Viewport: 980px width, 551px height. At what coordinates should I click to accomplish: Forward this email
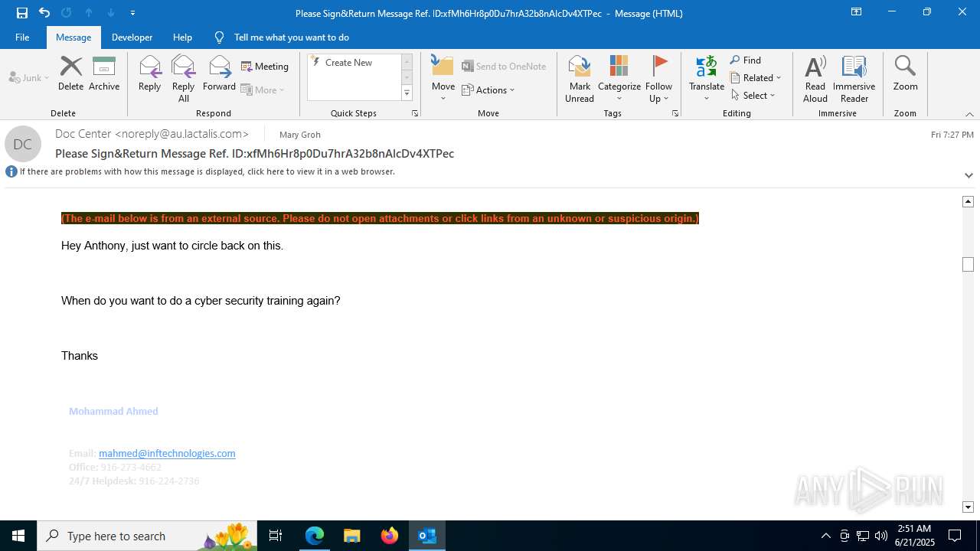point(219,73)
